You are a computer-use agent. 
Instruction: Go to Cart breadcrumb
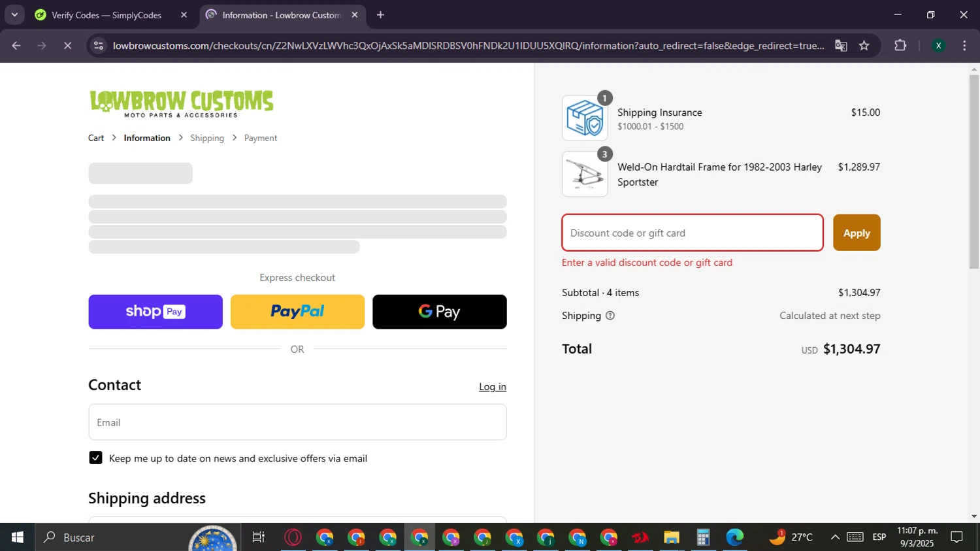click(x=96, y=138)
